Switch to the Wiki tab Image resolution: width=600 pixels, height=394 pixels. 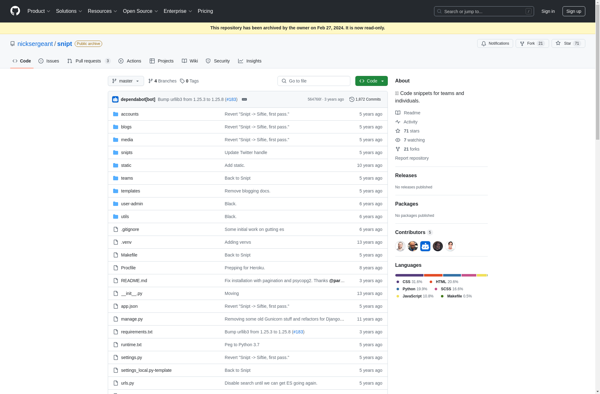coord(190,61)
